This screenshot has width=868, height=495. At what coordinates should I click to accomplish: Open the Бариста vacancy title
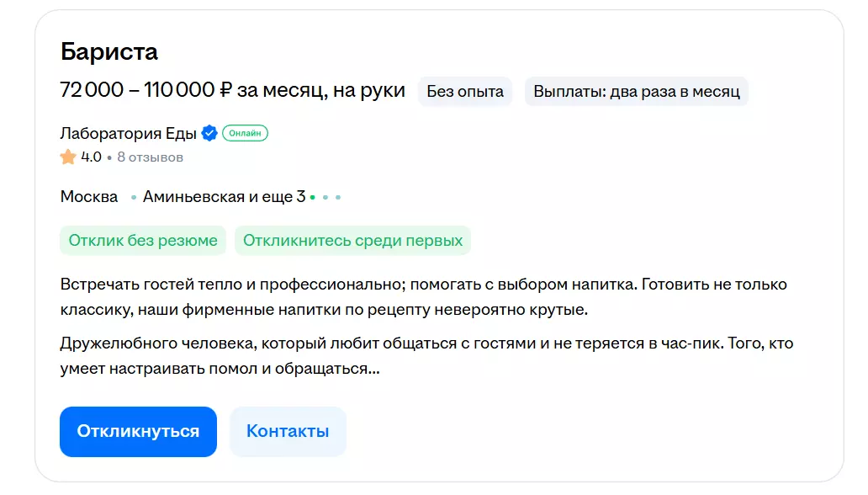point(109,51)
